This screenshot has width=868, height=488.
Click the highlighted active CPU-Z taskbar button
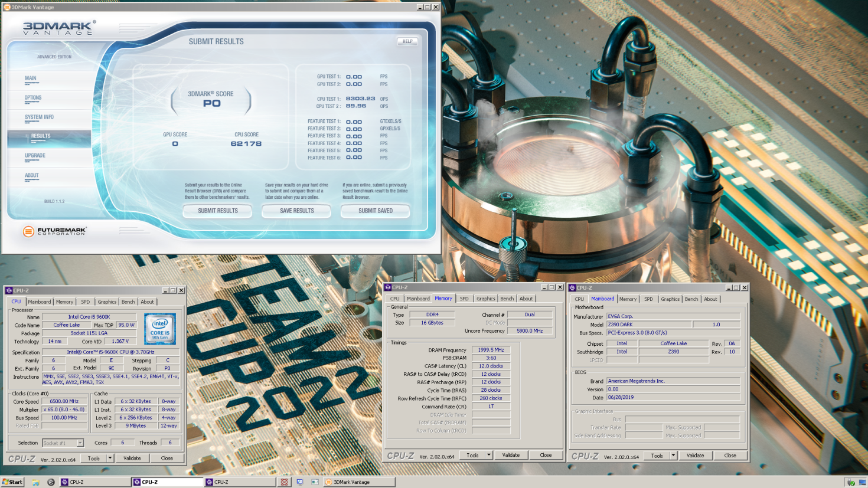click(x=168, y=482)
